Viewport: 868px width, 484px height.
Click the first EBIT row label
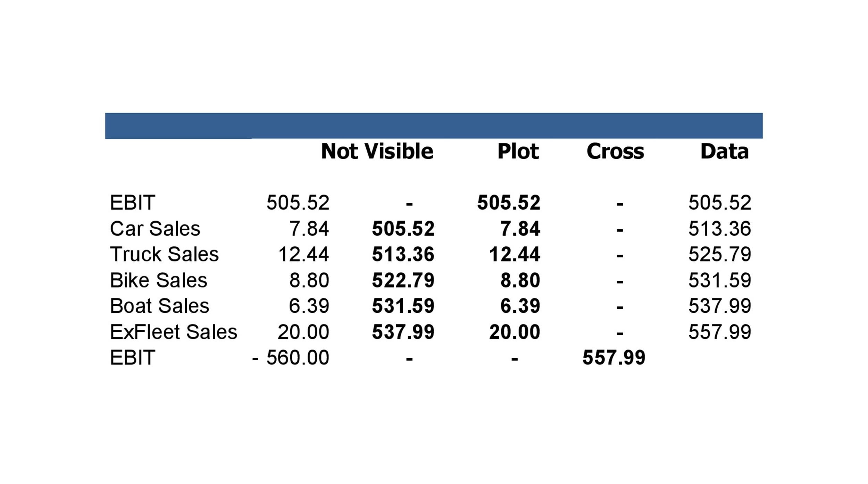coord(132,203)
